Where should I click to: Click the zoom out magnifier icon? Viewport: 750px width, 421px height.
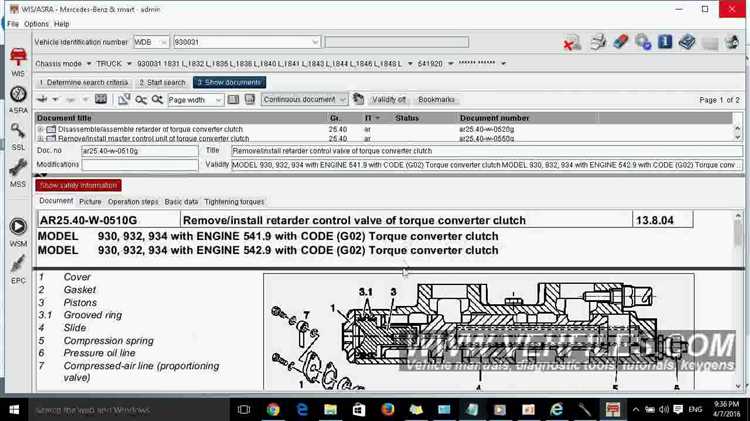pyautogui.click(x=141, y=100)
